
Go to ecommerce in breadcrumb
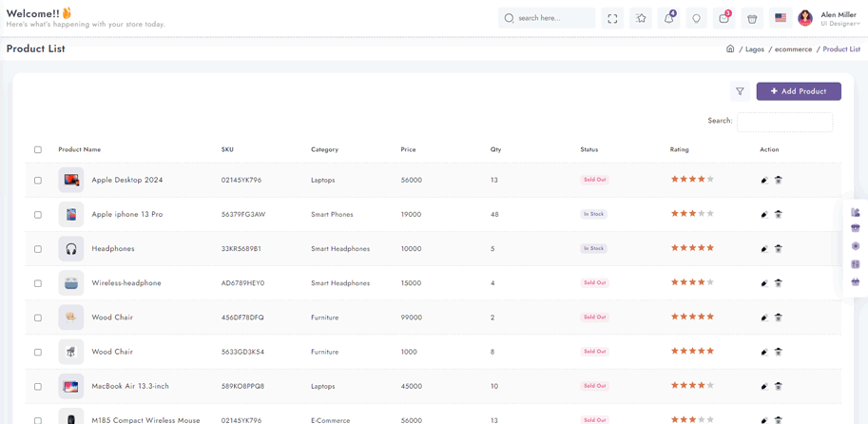[793, 49]
